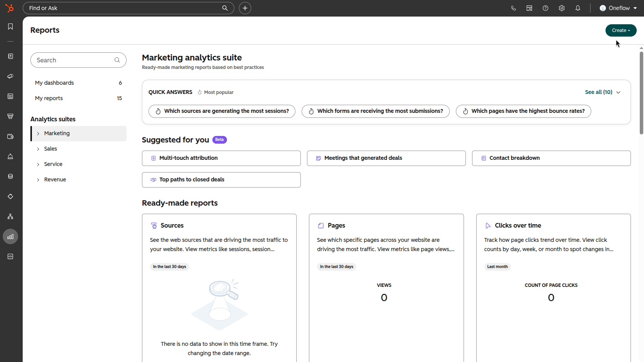Open the Commerce wallet sidebar icon
The height and width of the screenshot is (362, 644).
point(10,136)
